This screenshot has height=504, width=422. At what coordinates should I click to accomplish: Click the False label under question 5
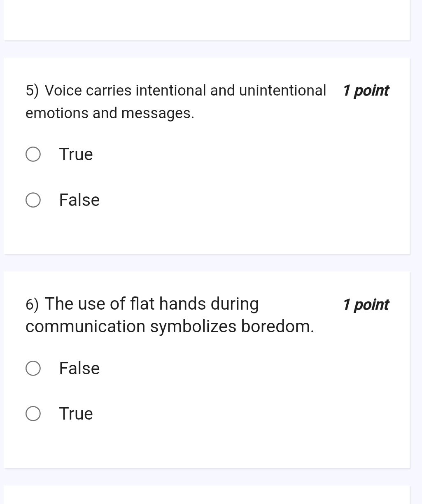point(79,200)
